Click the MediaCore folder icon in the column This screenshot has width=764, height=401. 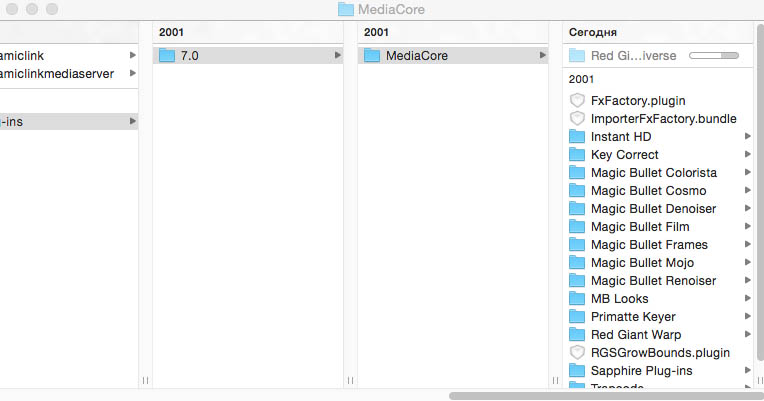[x=372, y=56]
